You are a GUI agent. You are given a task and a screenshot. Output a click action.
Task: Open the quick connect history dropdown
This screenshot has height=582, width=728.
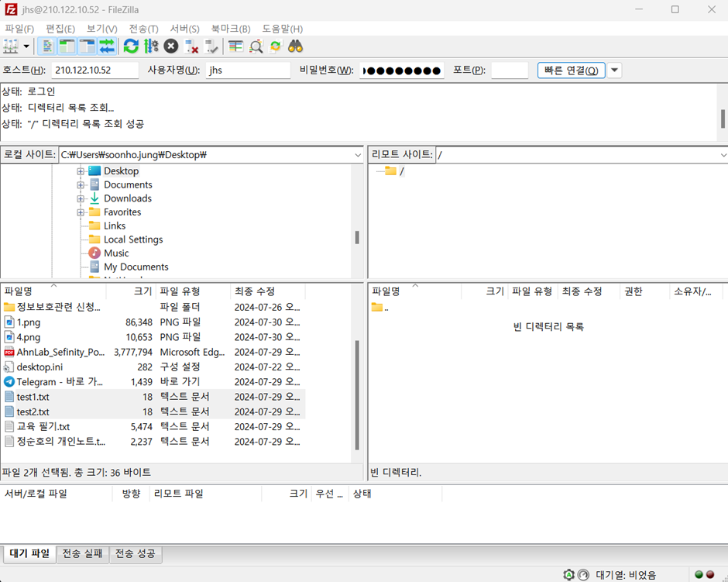click(x=615, y=71)
